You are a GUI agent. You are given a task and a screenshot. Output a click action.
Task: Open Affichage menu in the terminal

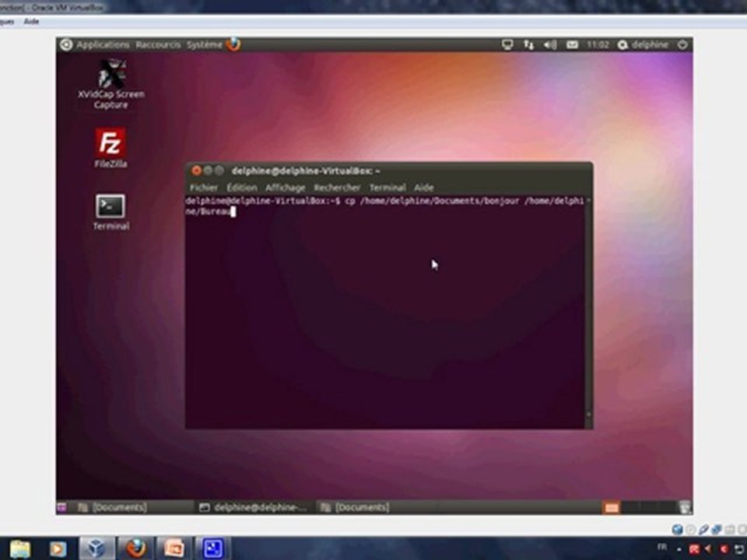(285, 187)
